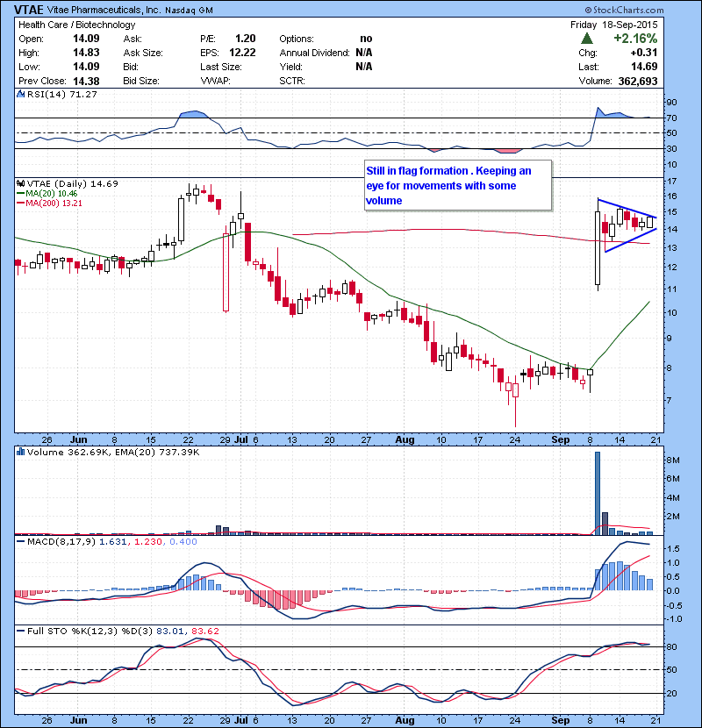This screenshot has height=728, width=702.
Task: Click the Health Care / Biotechnology sector text
Action: tap(76, 25)
